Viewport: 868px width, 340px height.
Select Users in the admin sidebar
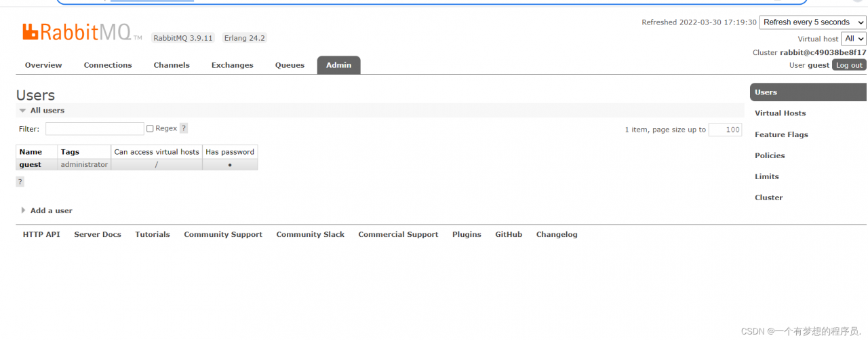pyautogui.click(x=808, y=92)
